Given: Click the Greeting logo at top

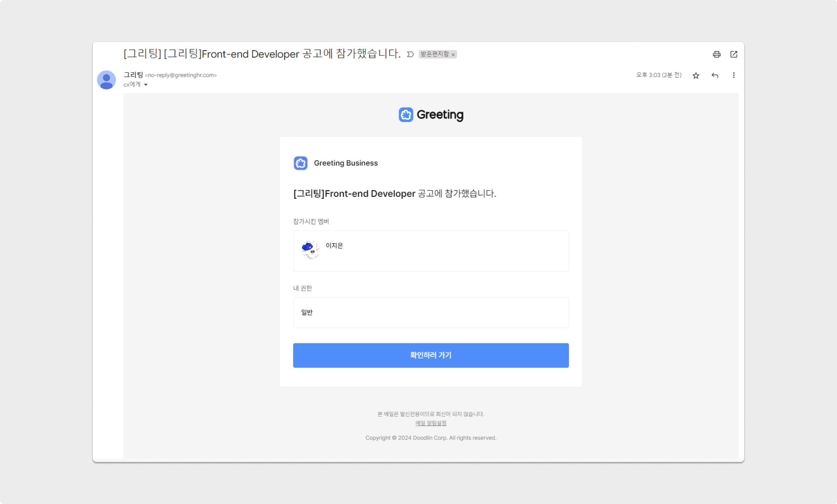Looking at the screenshot, I should [x=431, y=115].
